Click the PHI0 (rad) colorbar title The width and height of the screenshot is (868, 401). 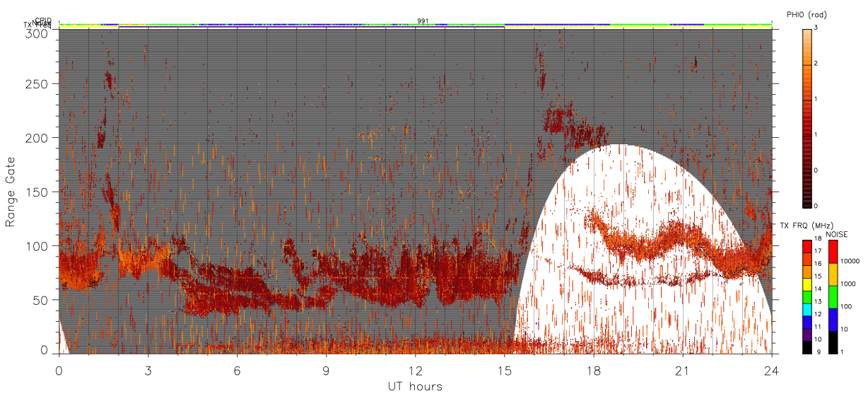(807, 15)
